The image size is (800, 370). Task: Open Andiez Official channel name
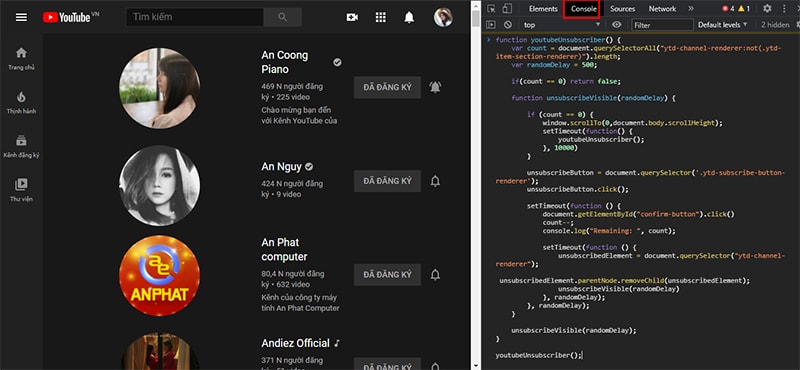point(295,343)
